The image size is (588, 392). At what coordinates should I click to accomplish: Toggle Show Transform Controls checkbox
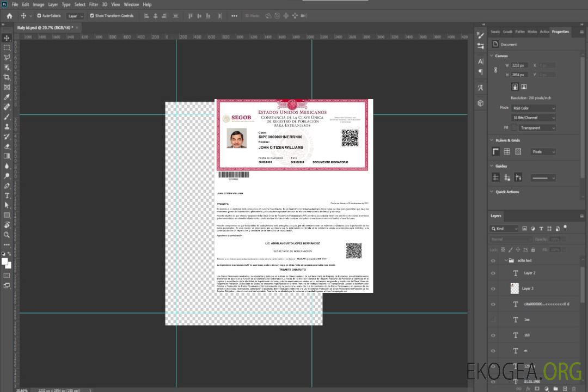tap(92, 16)
